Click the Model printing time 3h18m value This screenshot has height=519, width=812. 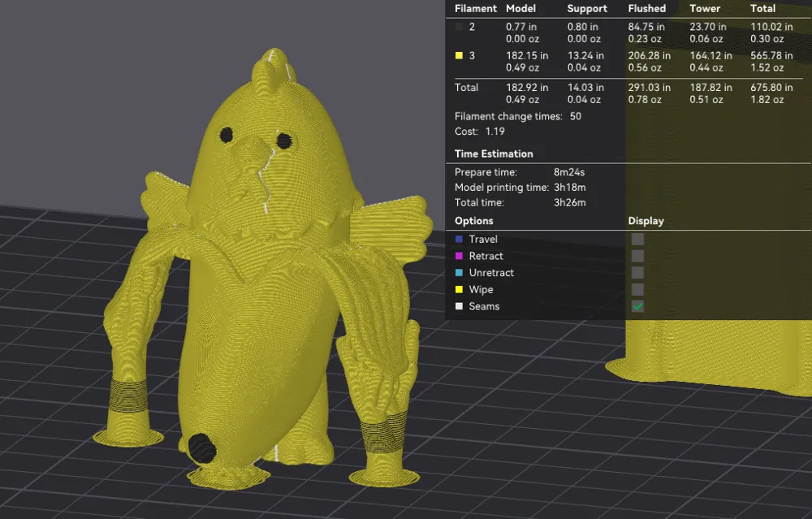click(x=570, y=188)
